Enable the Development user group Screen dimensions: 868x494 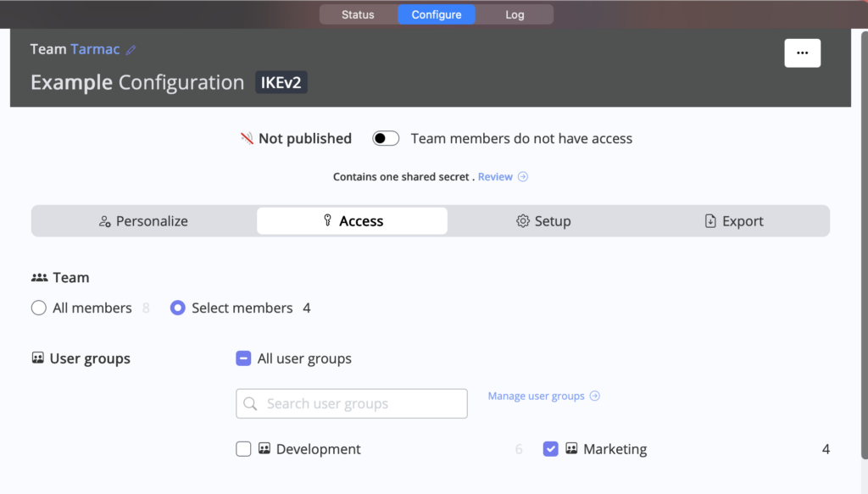[x=243, y=449]
